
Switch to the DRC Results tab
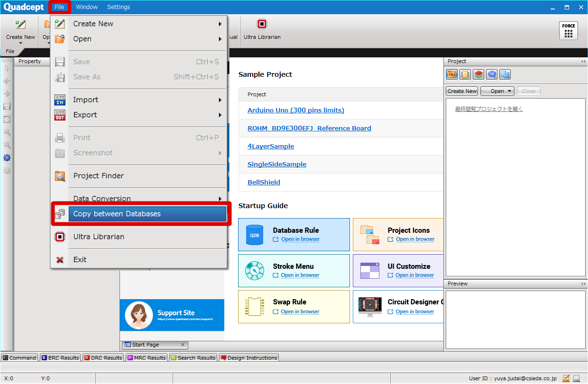pos(103,358)
